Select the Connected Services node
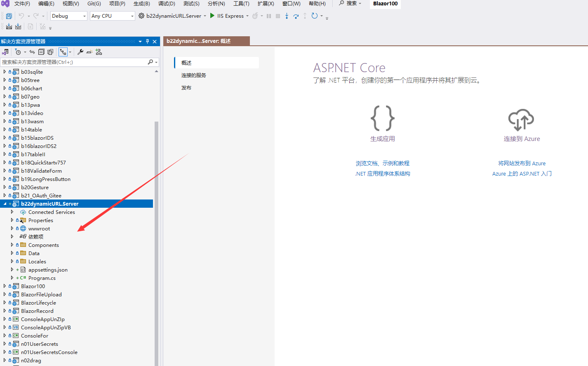Viewport: 588px width, 366px height. (x=52, y=212)
